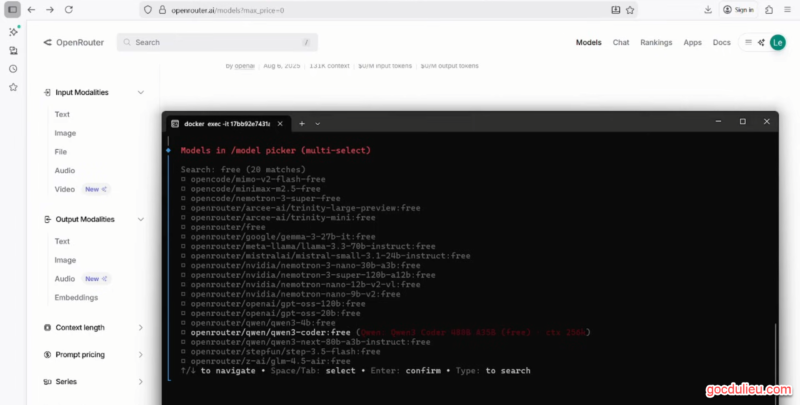The height and width of the screenshot is (405, 800).
Task: Click the bookmarks star in sidebar
Action: coord(13,87)
